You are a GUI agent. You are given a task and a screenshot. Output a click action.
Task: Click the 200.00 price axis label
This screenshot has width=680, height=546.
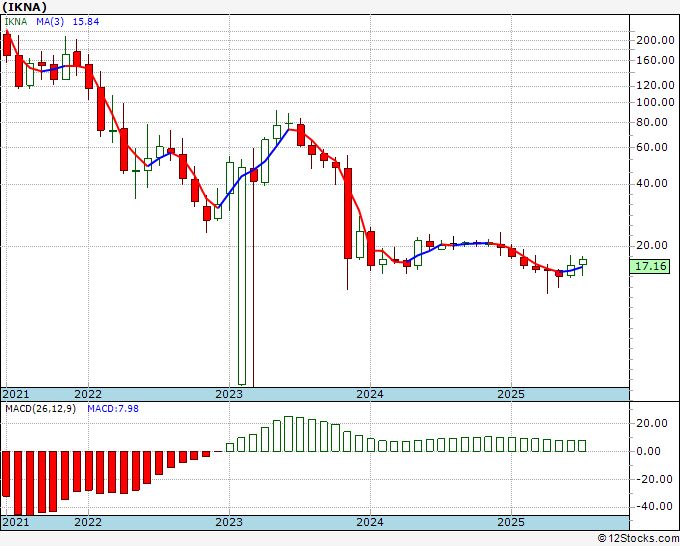[655, 40]
